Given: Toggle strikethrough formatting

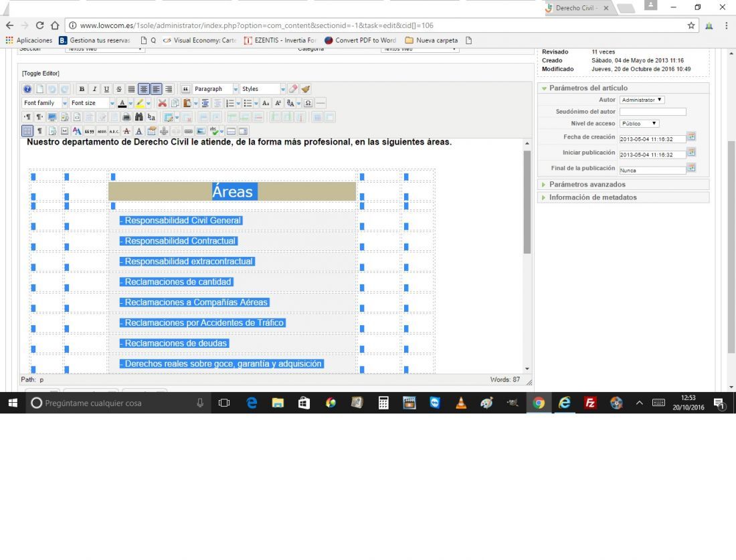Looking at the screenshot, I should [119, 89].
